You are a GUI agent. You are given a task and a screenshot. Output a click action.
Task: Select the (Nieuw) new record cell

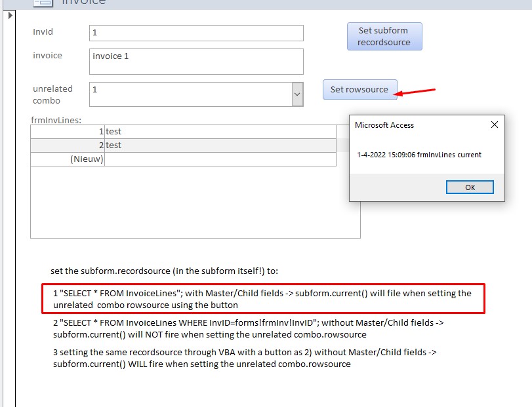tap(68, 159)
